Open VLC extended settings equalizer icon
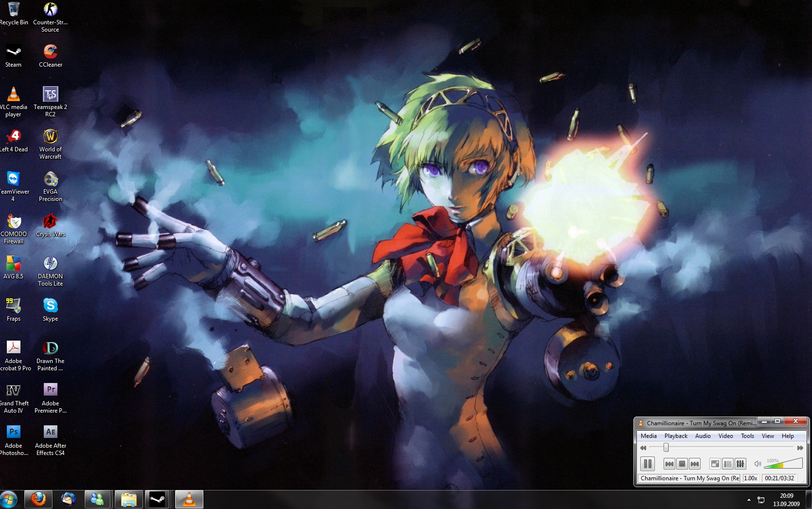Screen dimensions: 812x509 (740, 464)
